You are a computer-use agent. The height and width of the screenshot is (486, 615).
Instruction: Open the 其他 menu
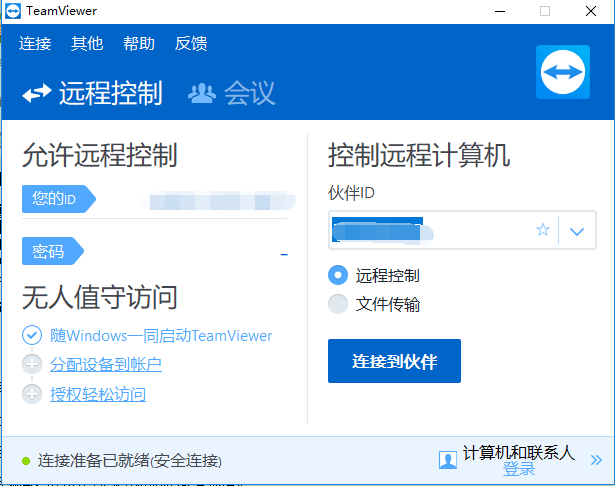[87, 43]
